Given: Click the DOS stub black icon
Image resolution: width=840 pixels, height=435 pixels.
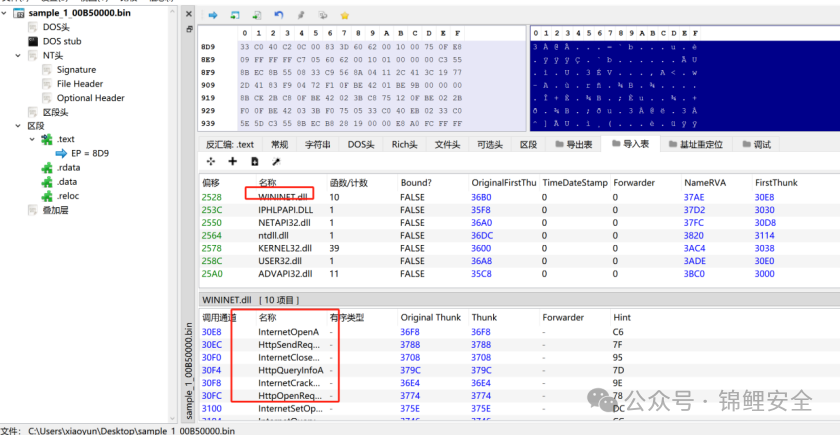Looking at the screenshot, I should click(33, 41).
